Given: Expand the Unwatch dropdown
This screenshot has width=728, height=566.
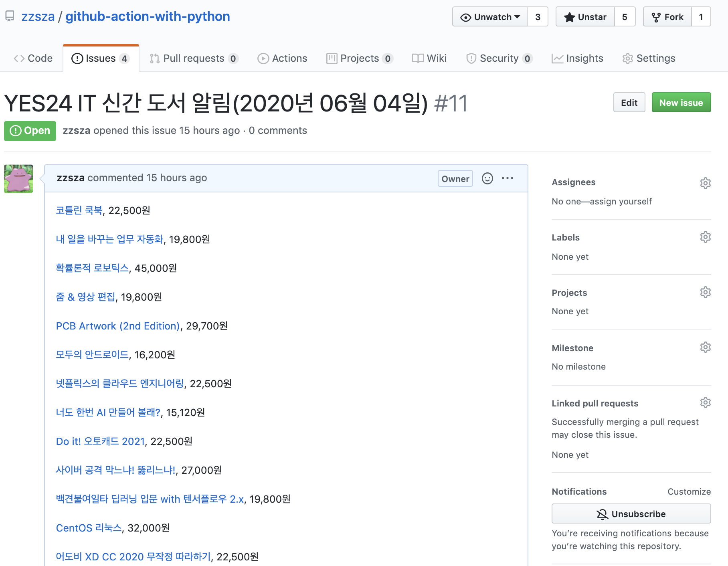Looking at the screenshot, I should [x=490, y=17].
